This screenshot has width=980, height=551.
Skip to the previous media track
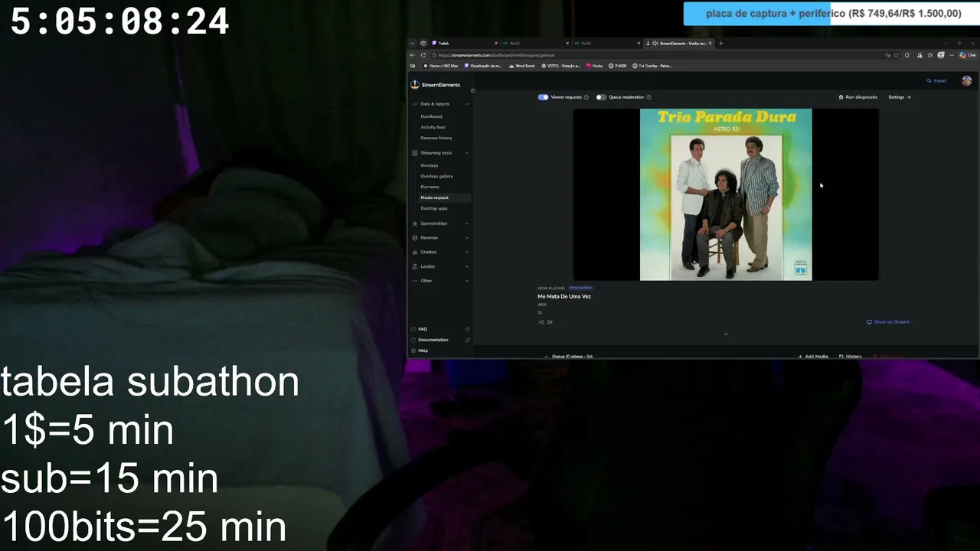pyautogui.click(x=541, y=322)
